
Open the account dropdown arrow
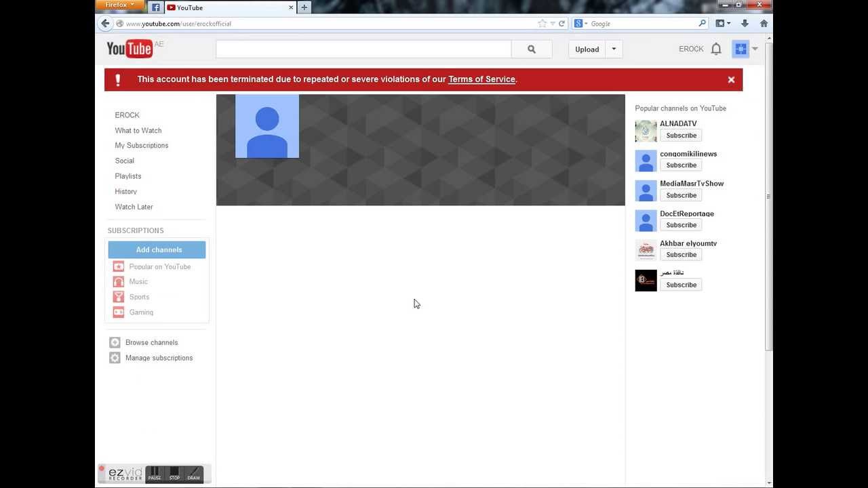755,49
